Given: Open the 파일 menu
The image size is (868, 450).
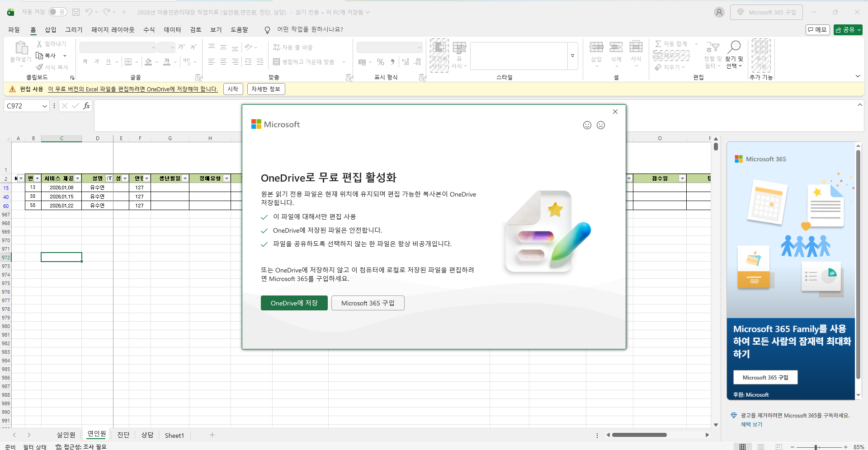Looking at the screenshot, I should click(x=14, y=30).
